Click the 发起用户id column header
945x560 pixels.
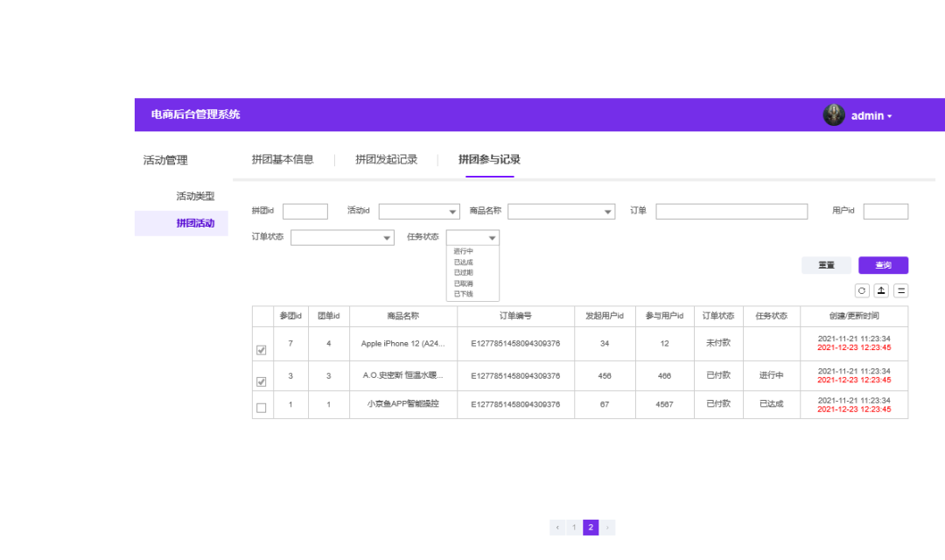(x=605, y=316)
